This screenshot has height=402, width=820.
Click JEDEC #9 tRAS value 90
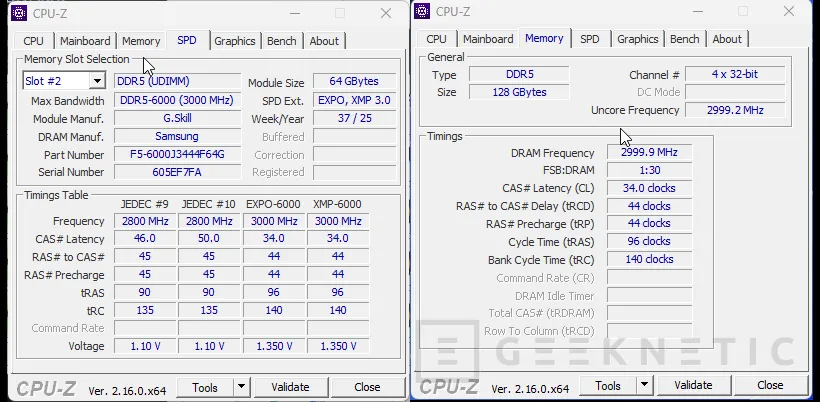(x=145, y=293)
